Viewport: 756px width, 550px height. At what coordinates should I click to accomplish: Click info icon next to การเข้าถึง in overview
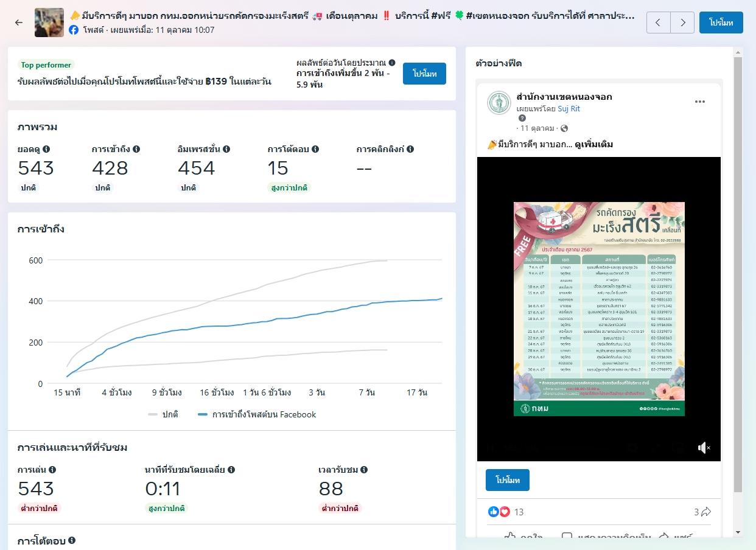click(x=136, y=149)
